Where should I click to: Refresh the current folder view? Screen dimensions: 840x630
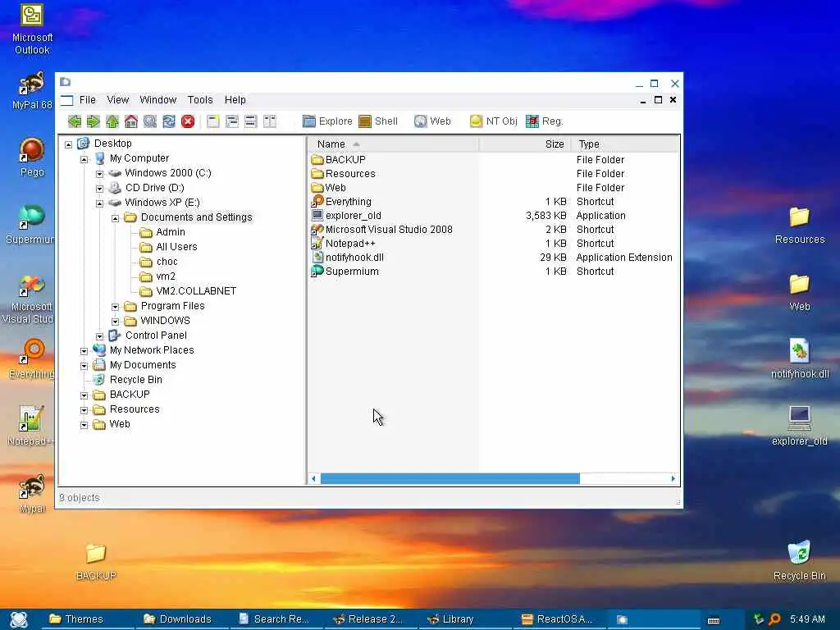[169, 121]
